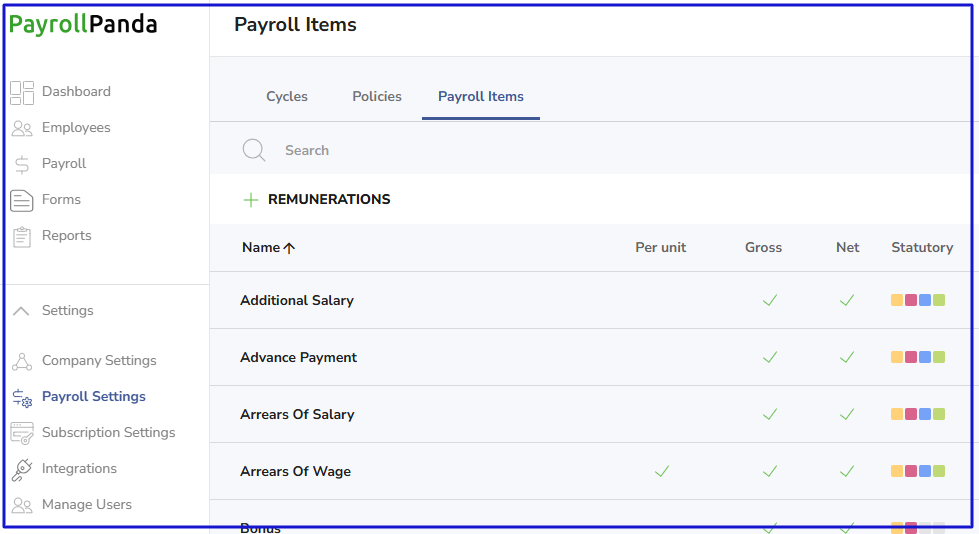
Task: Sort by Name column arrow
Action: [x=289, y=248]
